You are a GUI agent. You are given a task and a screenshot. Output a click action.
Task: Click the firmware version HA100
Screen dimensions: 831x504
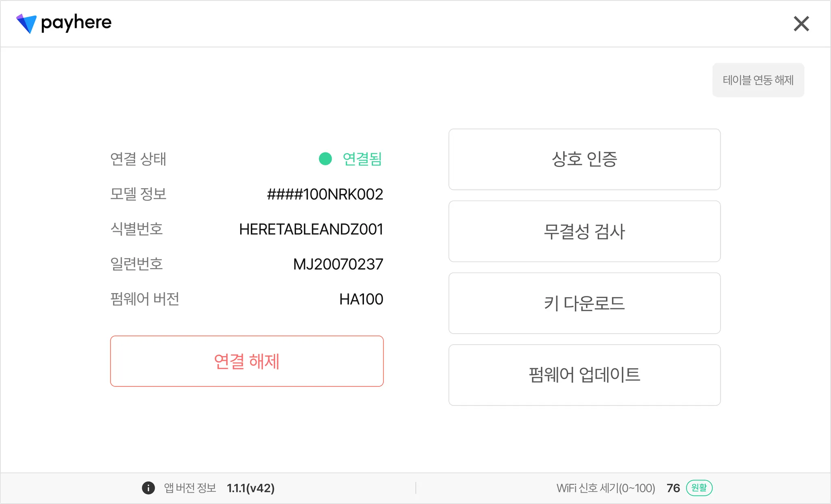[361, 299]
